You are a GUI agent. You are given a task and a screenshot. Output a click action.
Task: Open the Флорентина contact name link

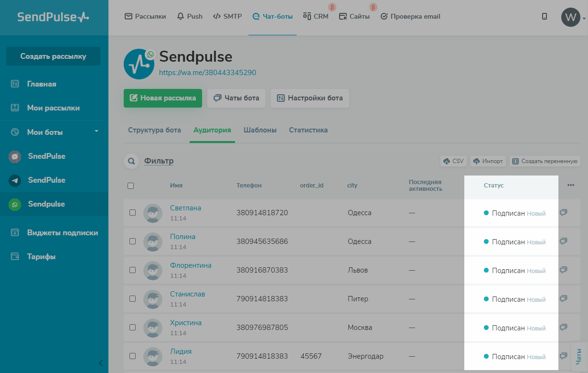click(x=191, y=265)
